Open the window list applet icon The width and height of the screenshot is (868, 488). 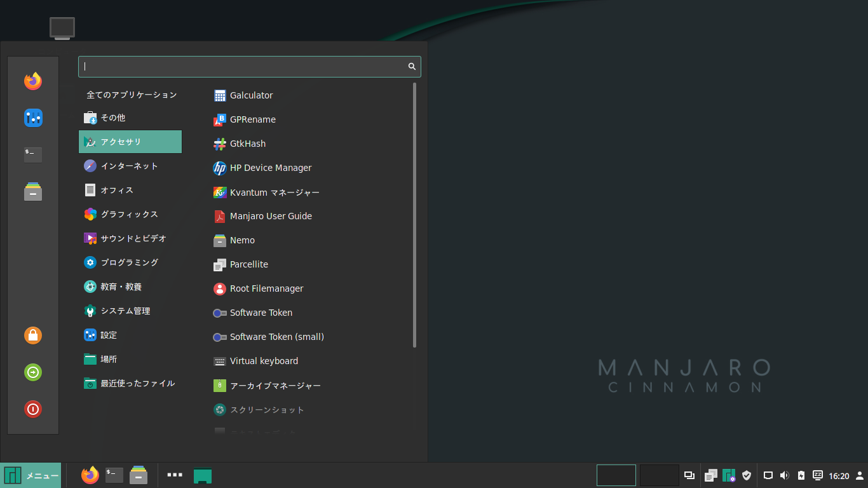[689, 475]
